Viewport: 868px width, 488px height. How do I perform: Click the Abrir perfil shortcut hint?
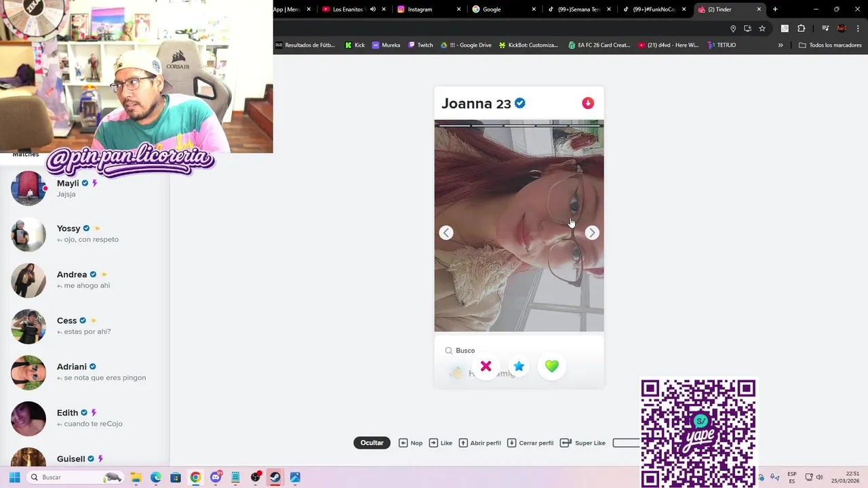pyautogui.click(x=480, y=443)
